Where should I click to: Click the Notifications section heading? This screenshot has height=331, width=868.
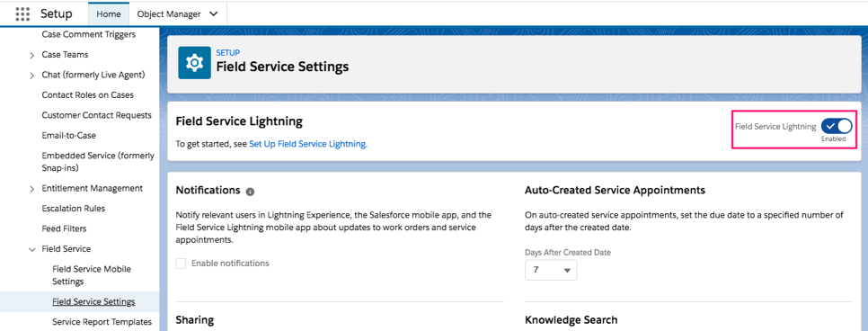point(208,190)
